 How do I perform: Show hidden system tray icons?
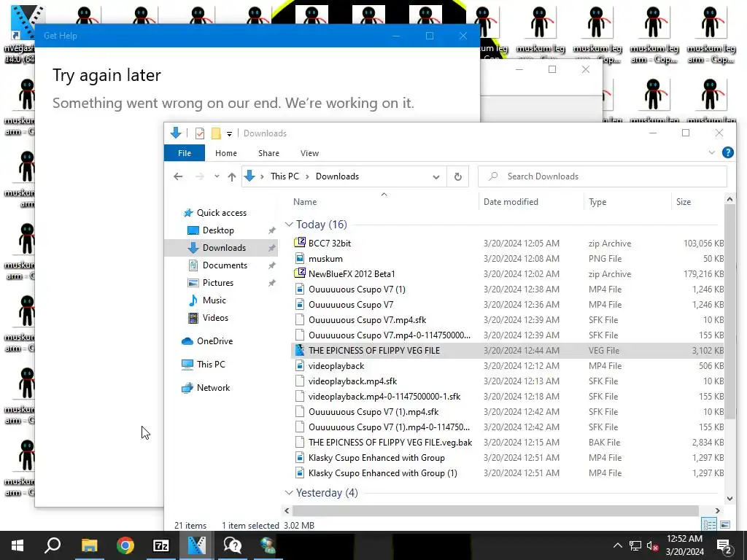(x=617, y=545)
